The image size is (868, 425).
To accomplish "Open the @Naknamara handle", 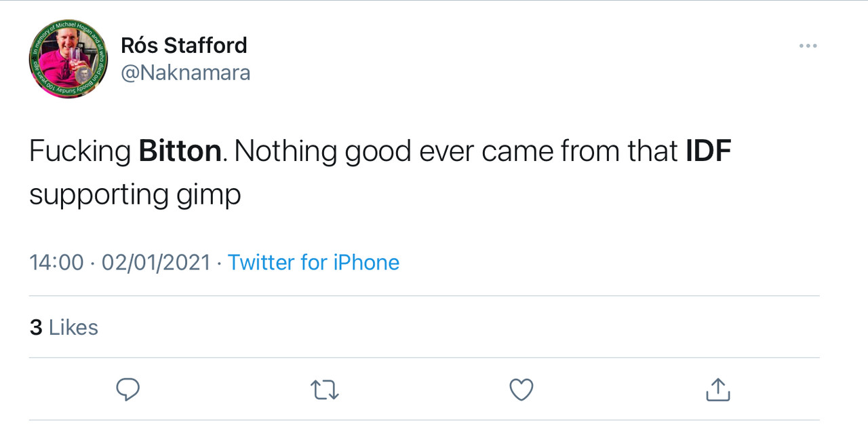I will (185, 73).
